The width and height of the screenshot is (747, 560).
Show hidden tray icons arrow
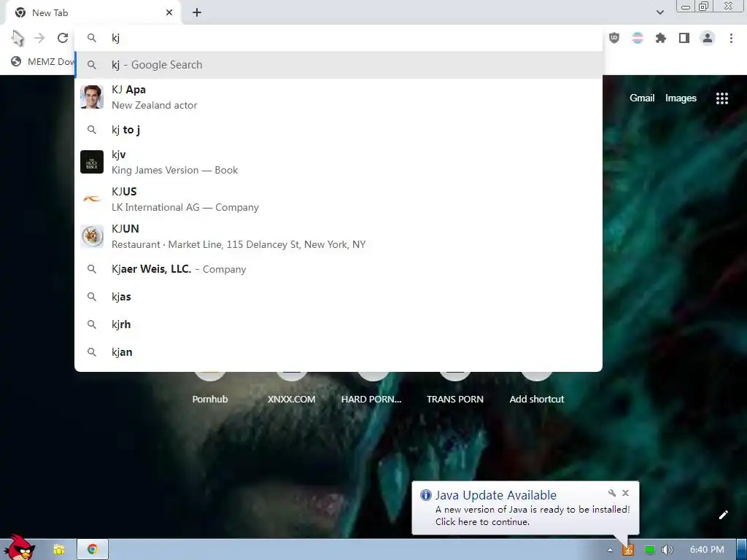610,550
